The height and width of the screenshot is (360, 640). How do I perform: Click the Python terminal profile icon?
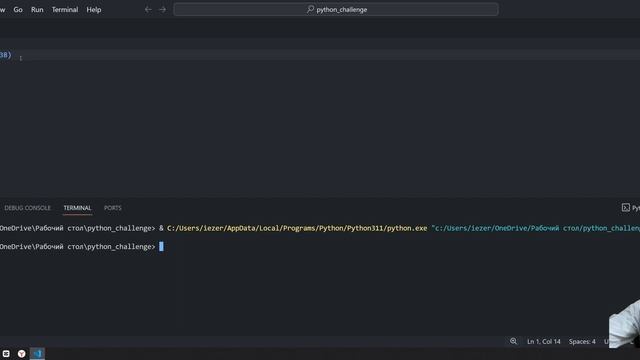tap(626, 208)
